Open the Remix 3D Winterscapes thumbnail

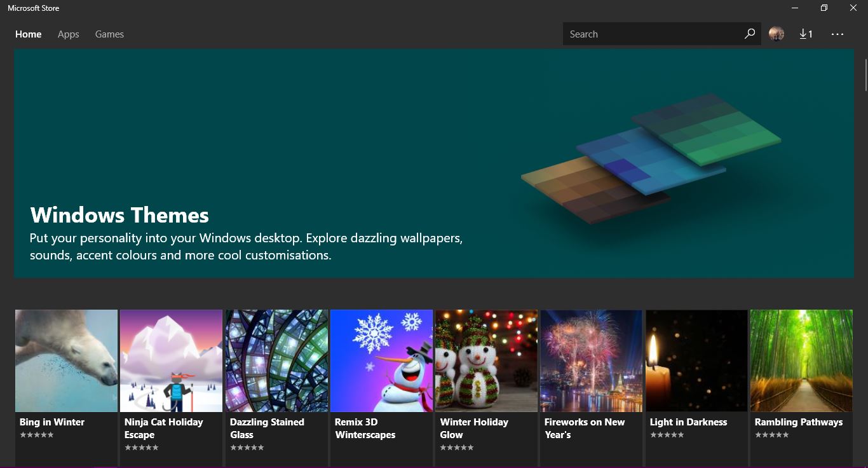(x=381, y=361)
